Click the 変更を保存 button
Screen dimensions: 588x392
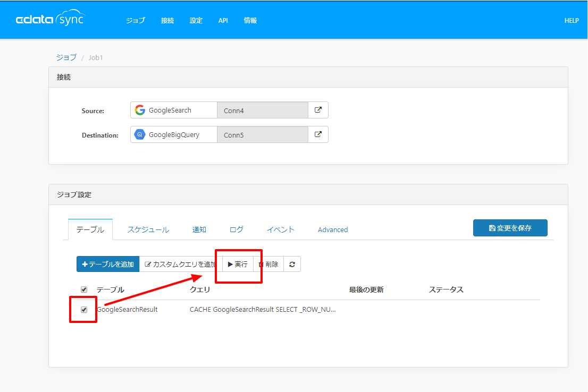[510, 228]
